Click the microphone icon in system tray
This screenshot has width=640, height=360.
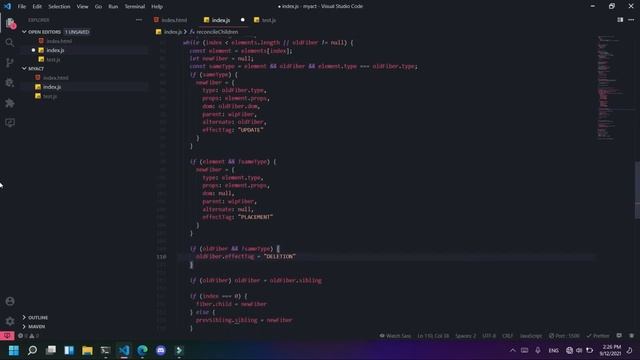[x=538, y=350]
